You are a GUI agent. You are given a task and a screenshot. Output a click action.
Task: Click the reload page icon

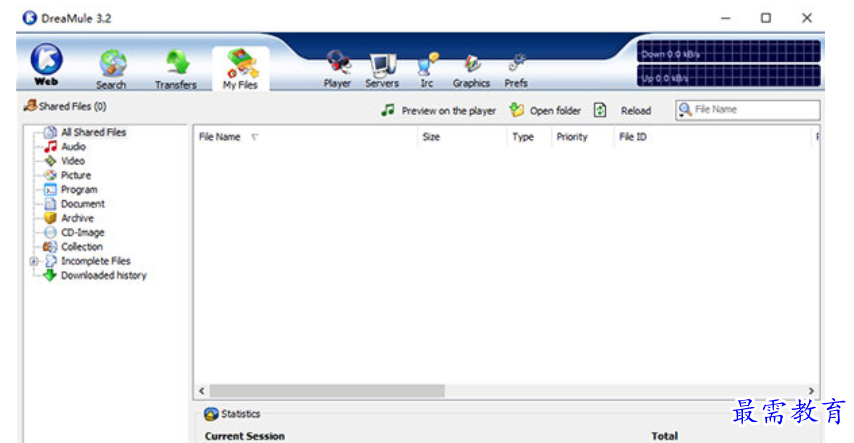click(x=600, y=110)
